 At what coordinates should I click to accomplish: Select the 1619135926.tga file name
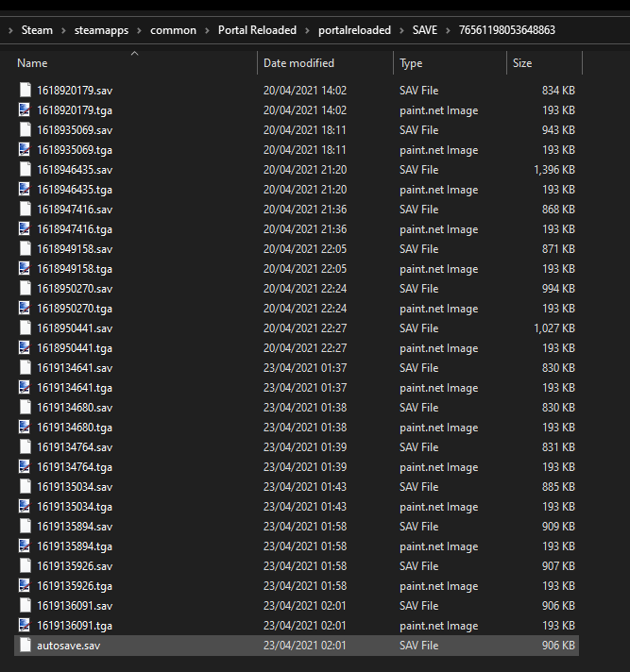coord(75,586)
